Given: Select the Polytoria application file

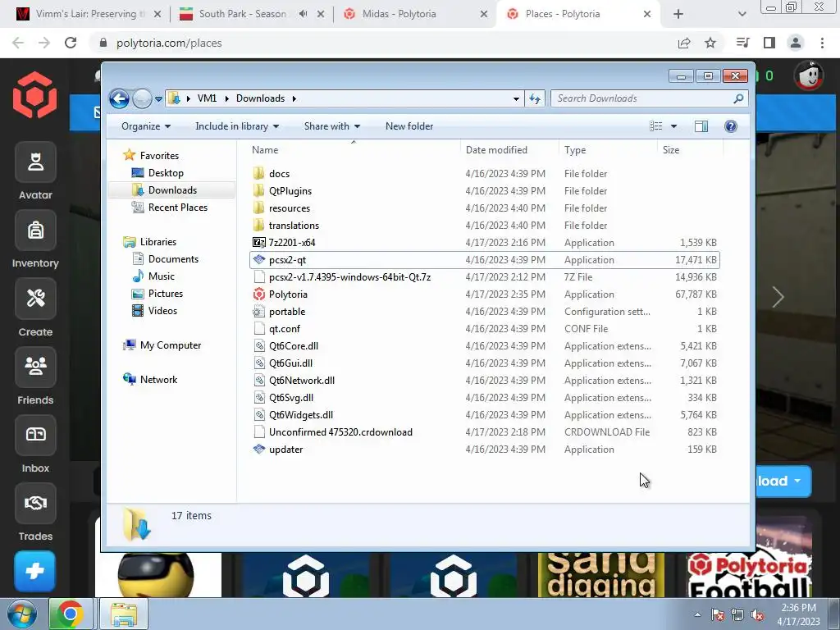Looking at the screenshot, I should 485,294.
